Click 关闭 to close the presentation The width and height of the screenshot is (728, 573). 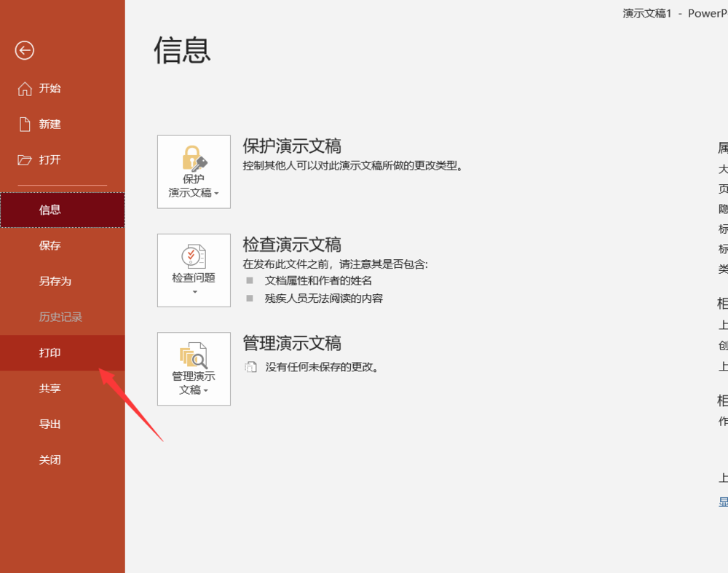pos(50,459)
